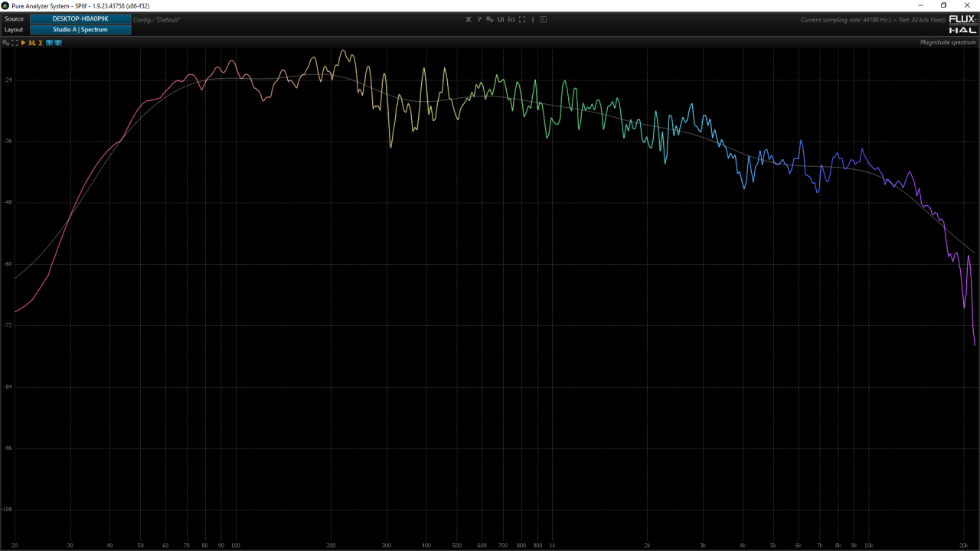This screenshot has width=980, height=551.
Task: Toggle the sigma sum icon
Action: pos(41,43)
